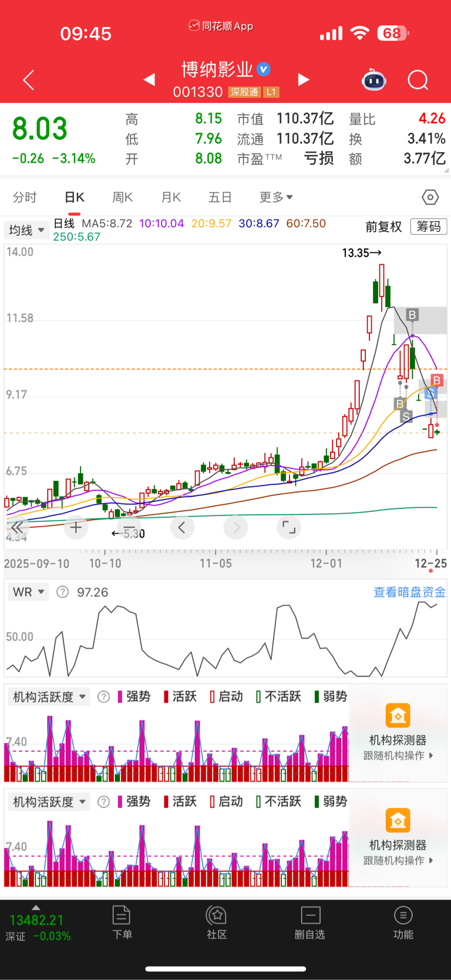Switch to 周K weekly tab
Screen dimensions: 451x980
(x=122, y=197)
